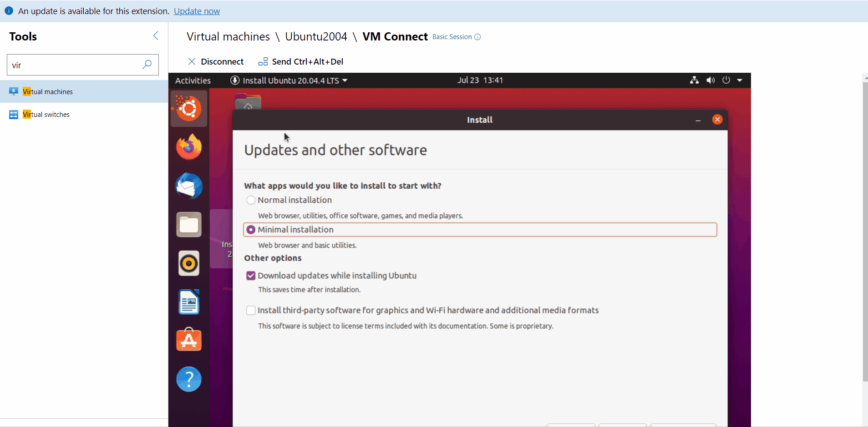Click the Ubuntu installer icon in dock
This screenshot has width=868, height=427.
tap(189, 108)
